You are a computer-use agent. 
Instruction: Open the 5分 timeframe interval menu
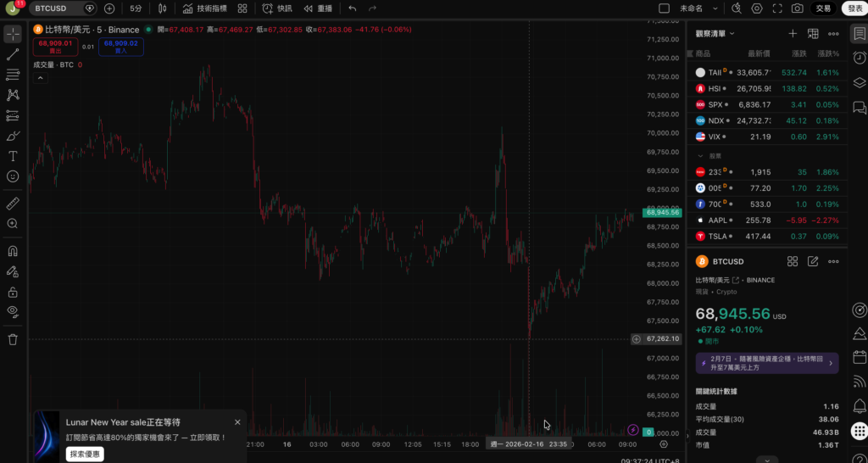coord(136,8)
